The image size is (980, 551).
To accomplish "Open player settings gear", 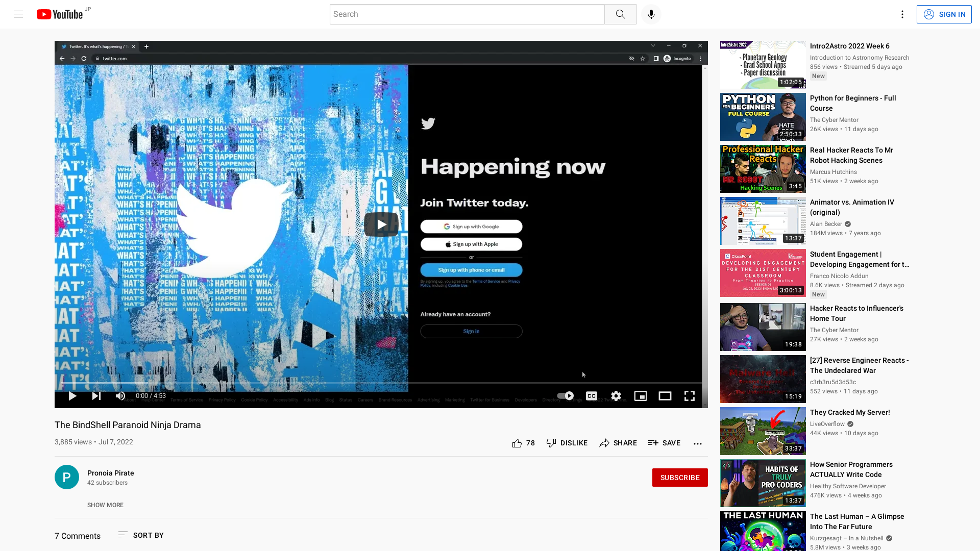I will (616, 396).
